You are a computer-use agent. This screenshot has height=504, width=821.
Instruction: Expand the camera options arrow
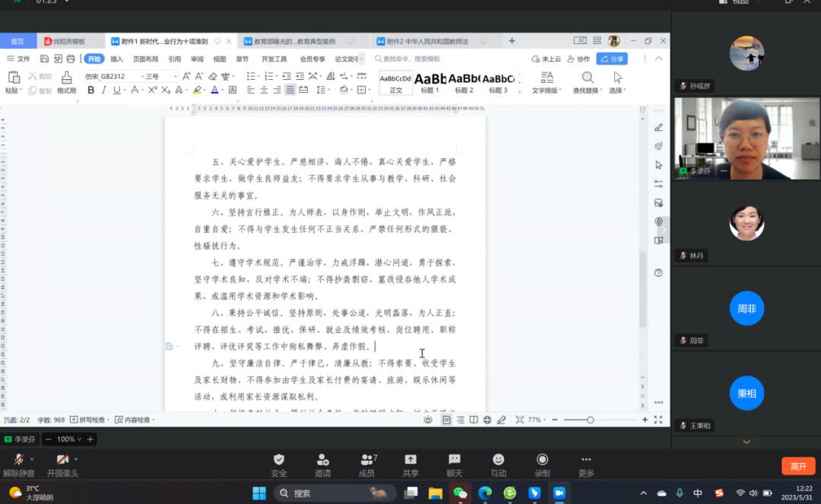click(x=76, y=459)
